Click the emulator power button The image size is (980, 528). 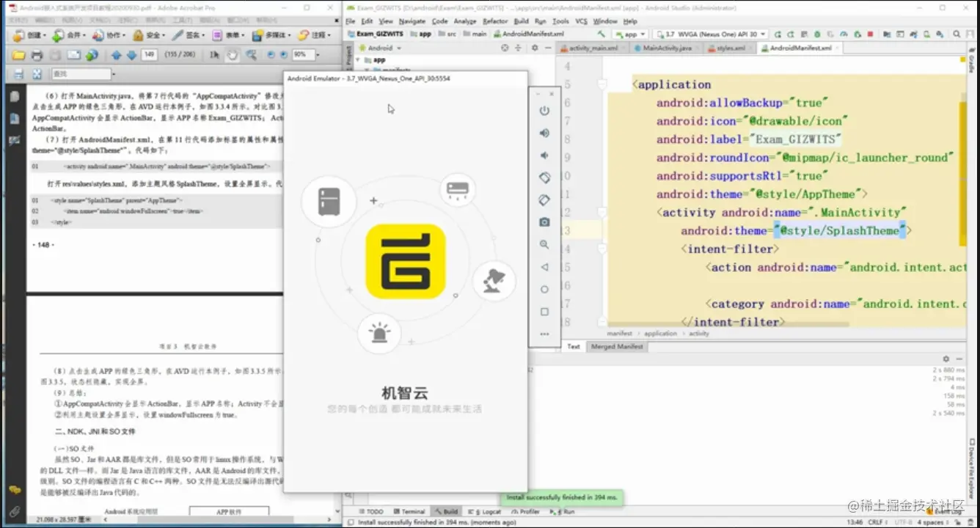coord(544,111)
